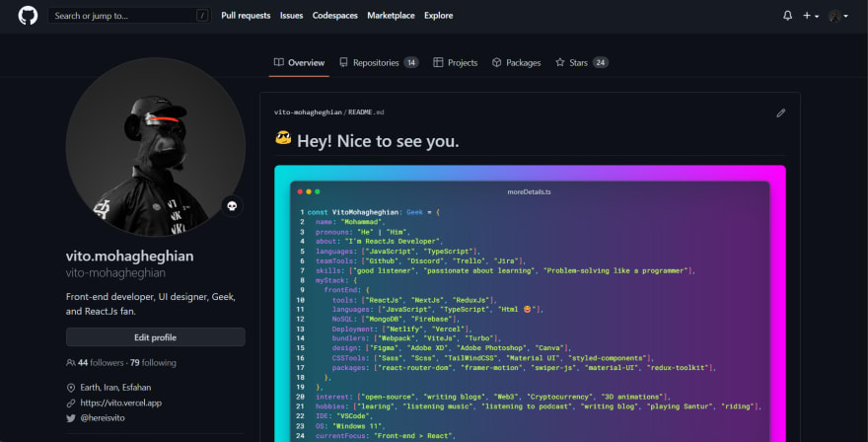Click the slash shortcut key hint
Image resolution: width=868 pixels, height=442 pixels.
(202, 16)
